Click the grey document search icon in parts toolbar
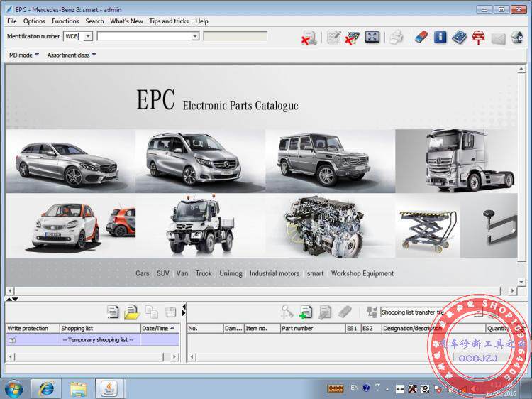 coord(325,312)
